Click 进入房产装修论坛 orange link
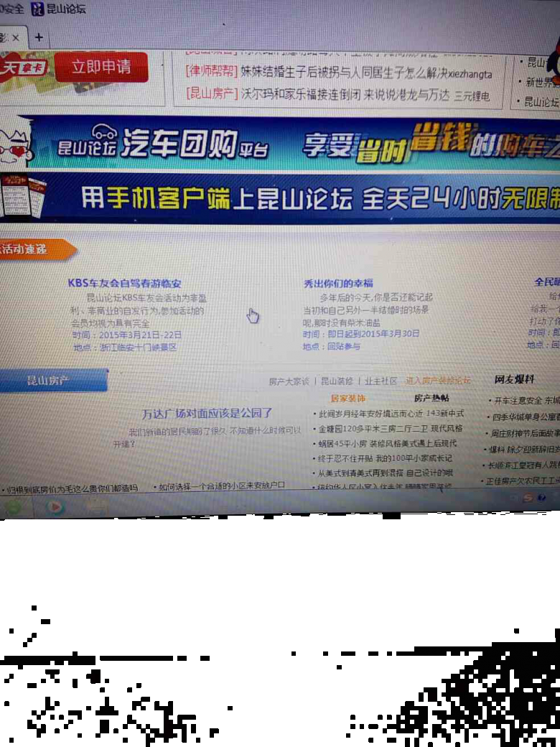Image resolution: width=560 pixels, height=747 pixels. pyautogui.click(x=438, y=380)
